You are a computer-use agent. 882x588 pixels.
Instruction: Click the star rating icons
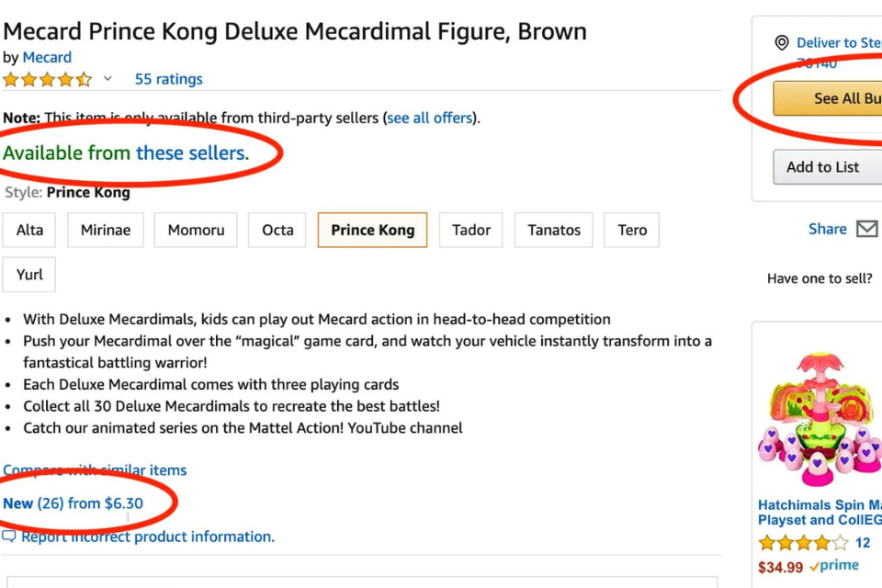pyautogui.click(x=47, y=79)
